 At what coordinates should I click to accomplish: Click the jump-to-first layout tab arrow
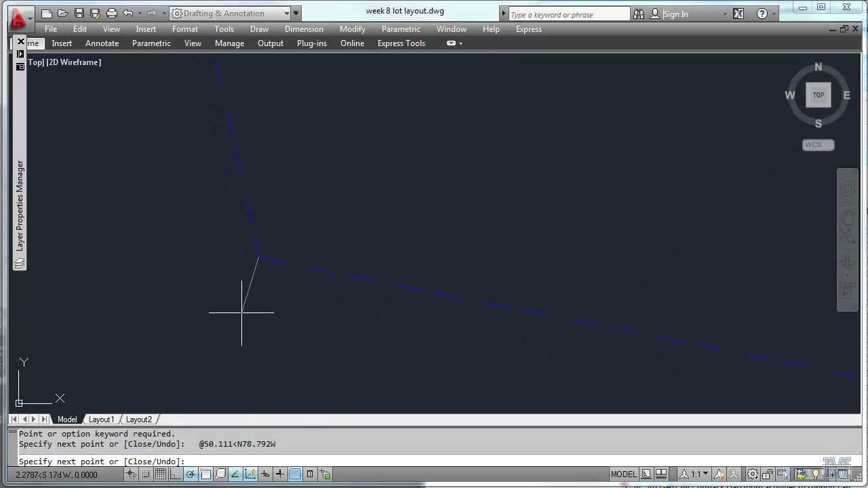[x=14, y=420]
